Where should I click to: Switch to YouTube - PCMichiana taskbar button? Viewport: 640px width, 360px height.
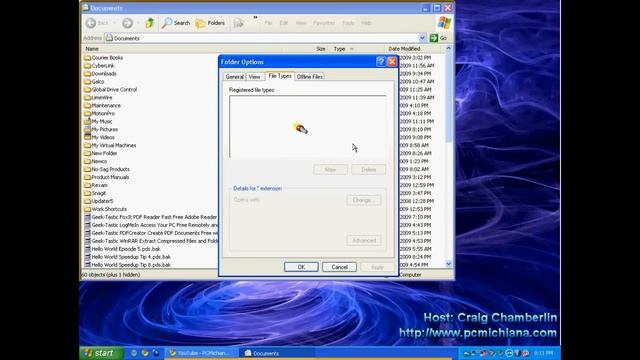point(200,353)
